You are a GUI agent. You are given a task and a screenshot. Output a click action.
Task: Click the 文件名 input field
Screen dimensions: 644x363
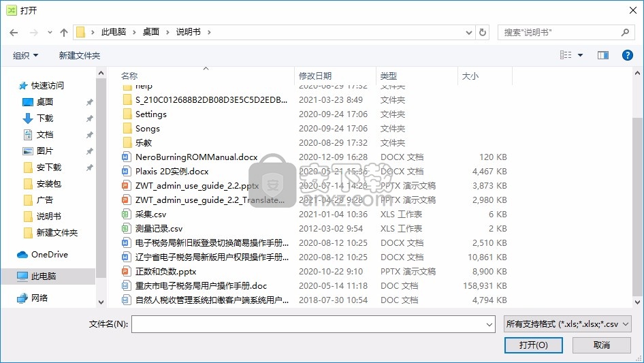[x=308, y=324]
